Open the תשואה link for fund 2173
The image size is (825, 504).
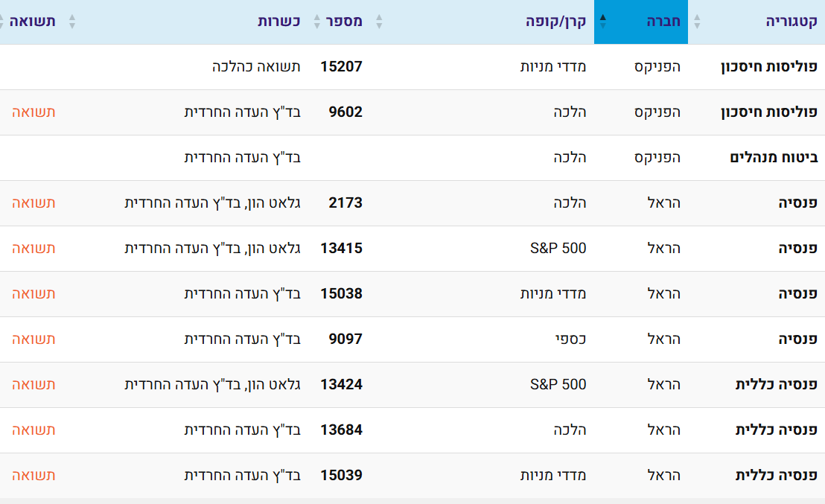34,203
